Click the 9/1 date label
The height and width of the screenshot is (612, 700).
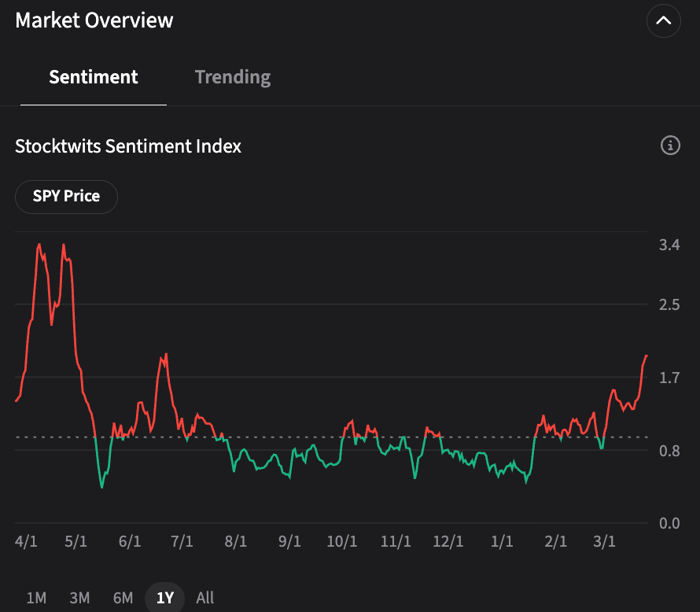click(289, 541)
